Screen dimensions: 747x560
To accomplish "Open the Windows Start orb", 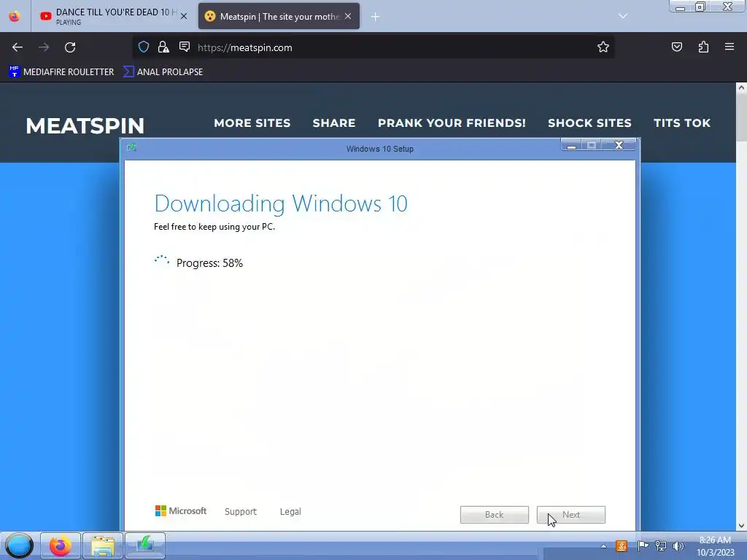I will 19,545.
